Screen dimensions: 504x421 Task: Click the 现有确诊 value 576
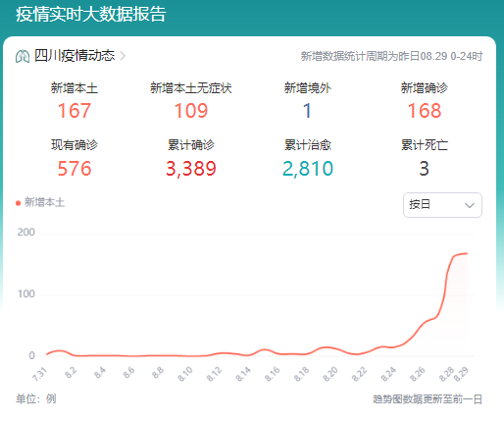pos(75,169)
